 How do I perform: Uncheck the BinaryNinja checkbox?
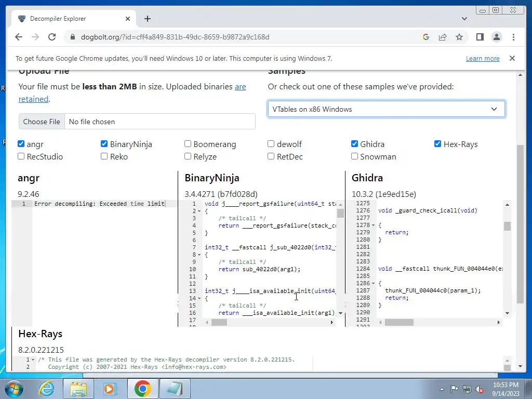[x=104, y=144]
